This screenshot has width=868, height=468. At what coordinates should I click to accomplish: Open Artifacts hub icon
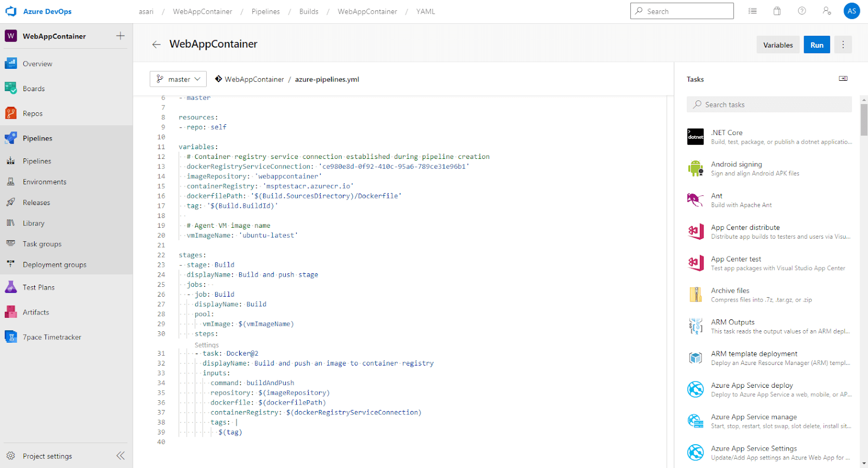pyautogui.click(x=11, y=312)
